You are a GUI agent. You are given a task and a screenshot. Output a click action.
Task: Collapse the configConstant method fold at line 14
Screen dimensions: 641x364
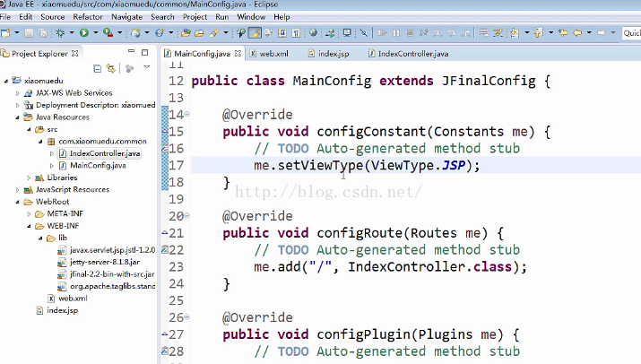click(186, 115)
